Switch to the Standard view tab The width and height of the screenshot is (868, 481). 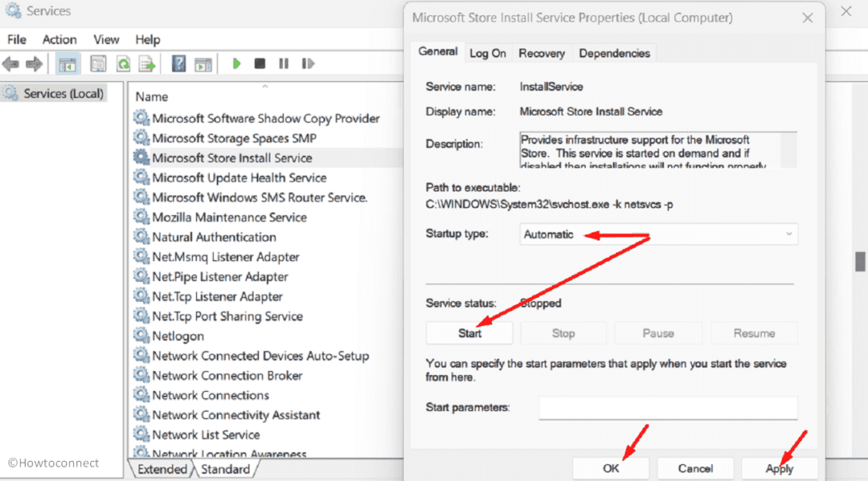click(225, 469)
